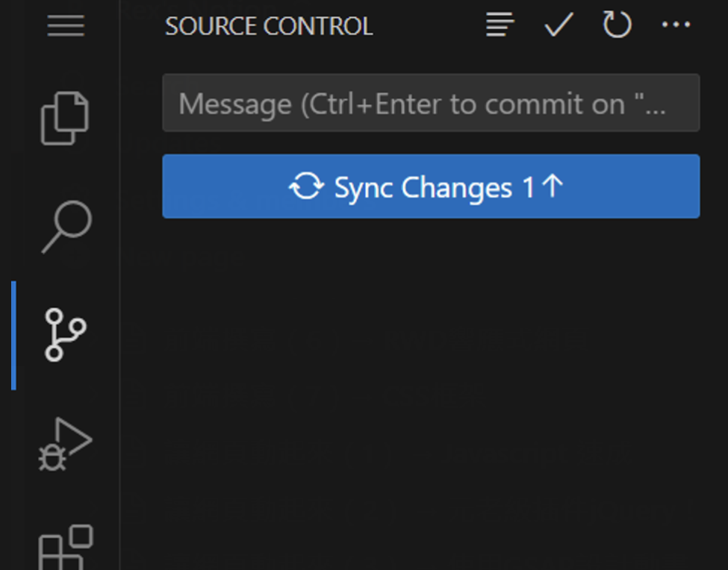Screen dimensions: 728x570
Task: Open the Extensions view
Action: [65, 547]
